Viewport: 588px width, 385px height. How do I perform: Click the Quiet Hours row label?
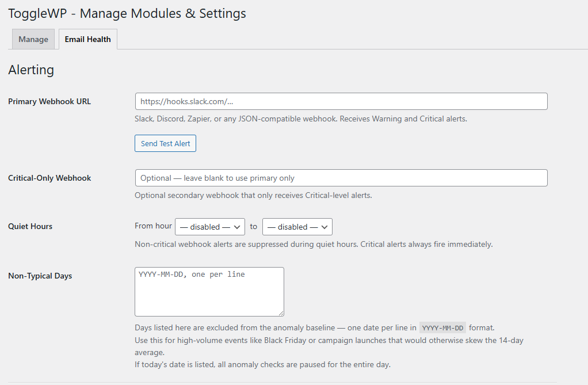[x=30, y=226]
